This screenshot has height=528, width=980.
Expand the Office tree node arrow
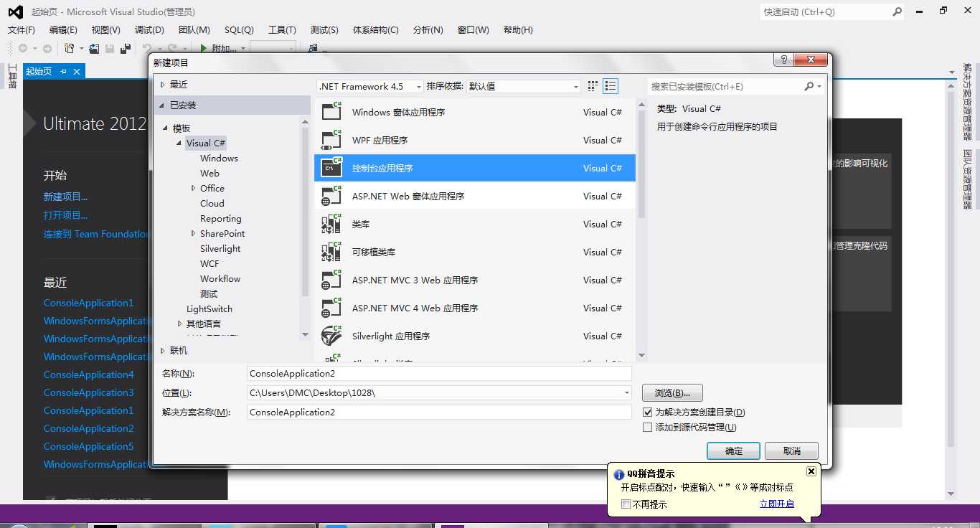[x=194, y=188]
